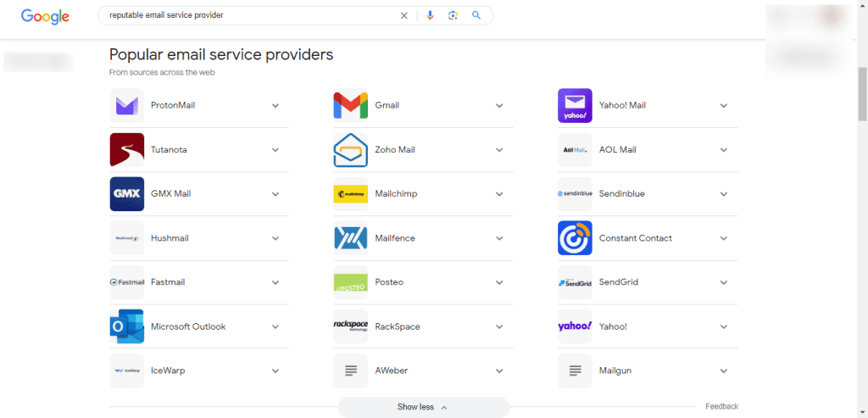The width and height of the screenshot is (868, 418).
Task: Click the IceWarp logo icon
Action: tap(127, 371)
